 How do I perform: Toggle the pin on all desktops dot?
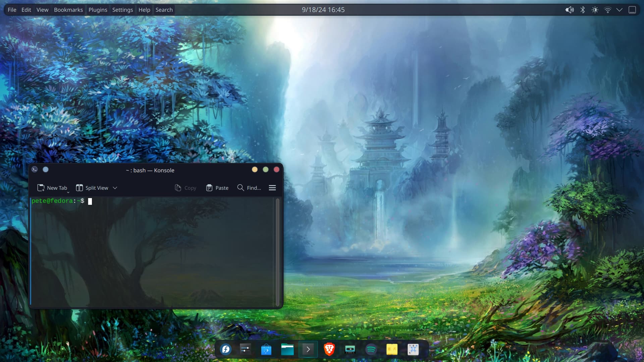point(46,170)
